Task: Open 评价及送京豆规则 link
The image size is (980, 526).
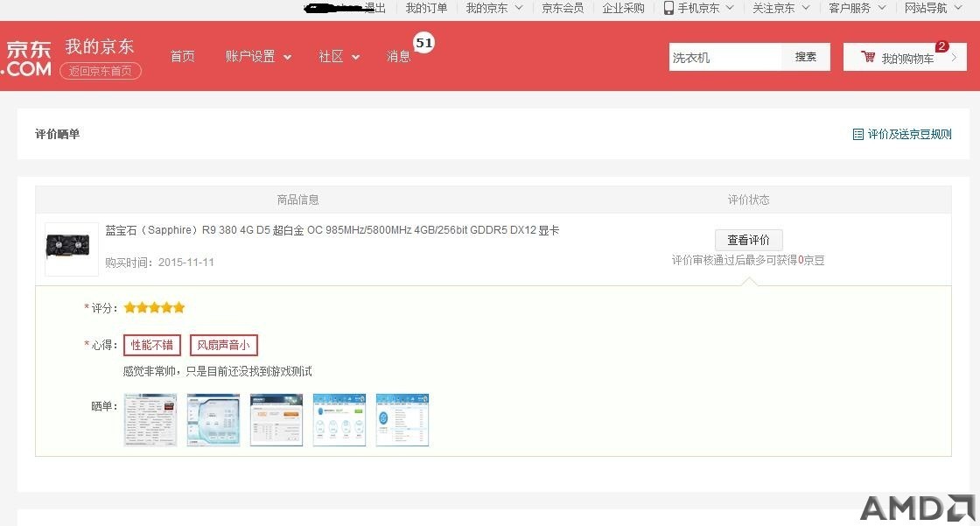Action: [x=909, y=135]
